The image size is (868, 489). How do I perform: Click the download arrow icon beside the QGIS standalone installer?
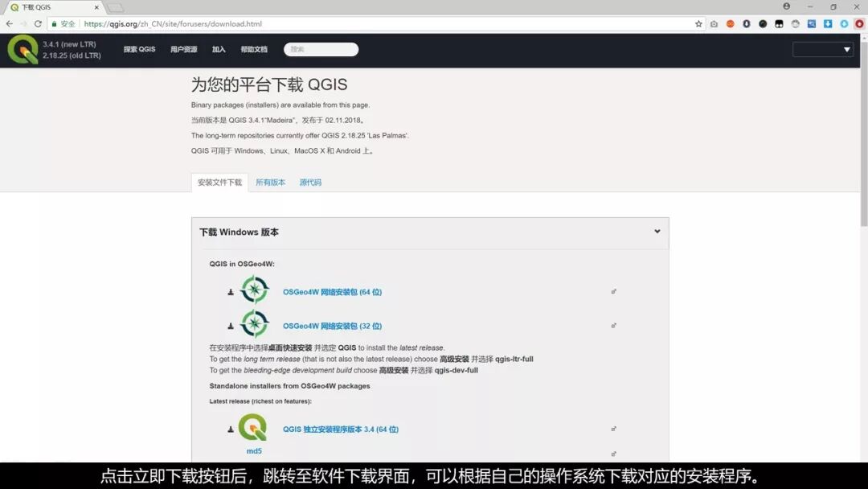point(231,429)
